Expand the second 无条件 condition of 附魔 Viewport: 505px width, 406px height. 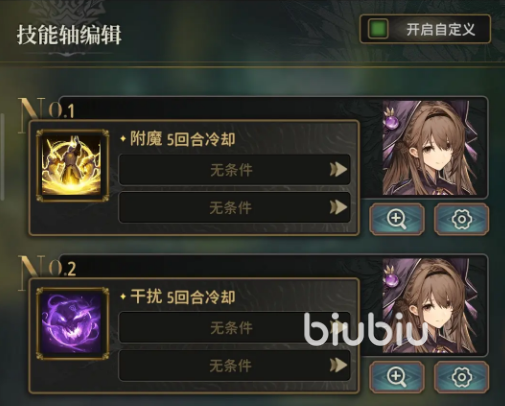pyautogui.click(x=234, y=207)
